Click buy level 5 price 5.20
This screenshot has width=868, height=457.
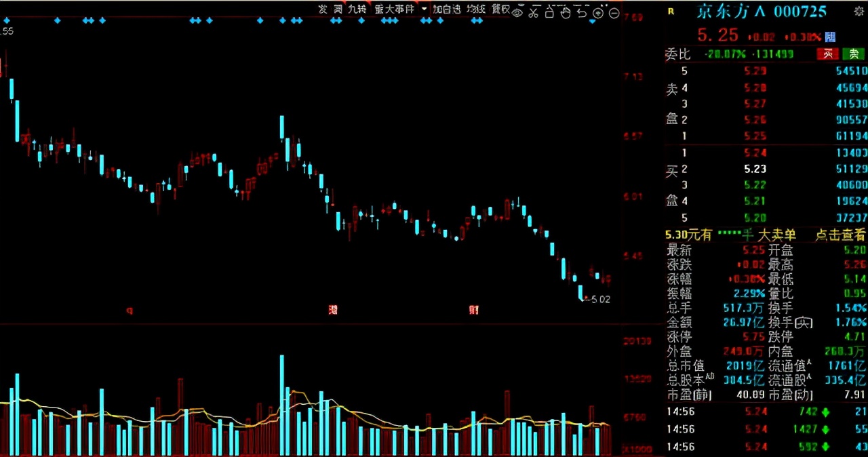point(755,218)
